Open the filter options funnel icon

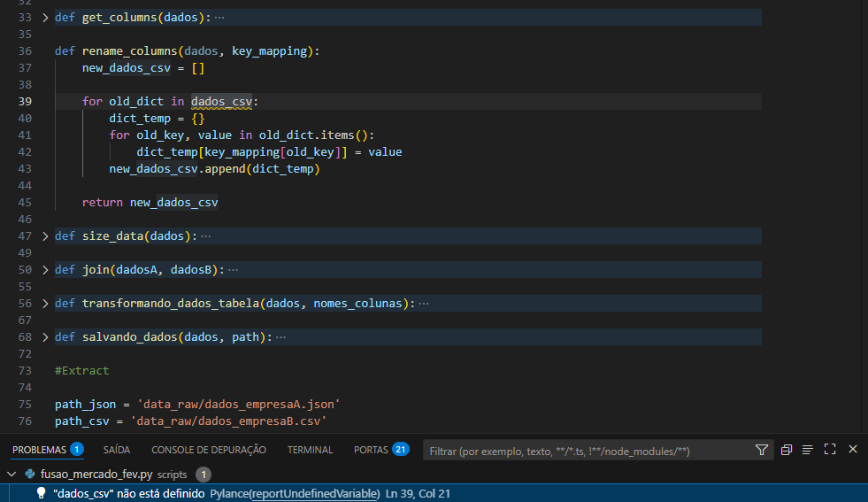(762, 450)
